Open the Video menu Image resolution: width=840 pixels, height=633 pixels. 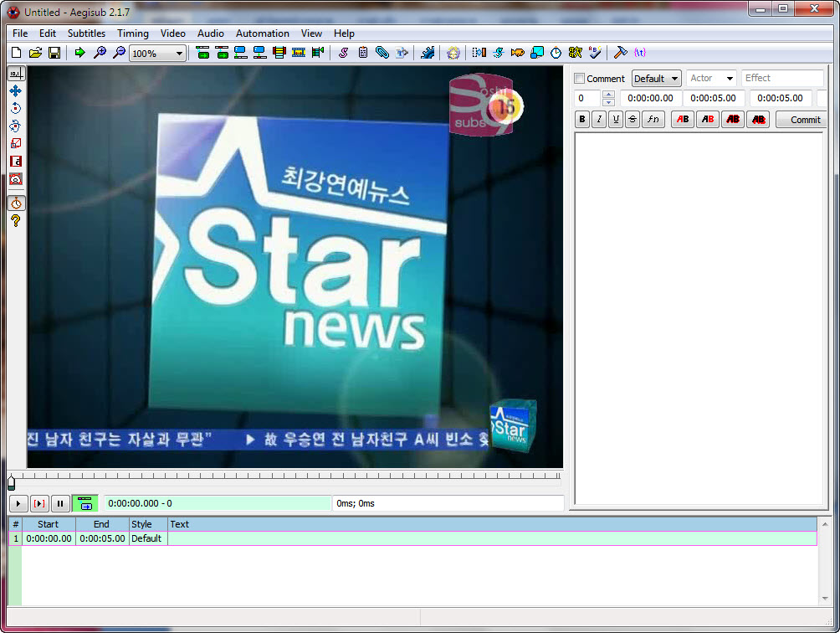point(172,33)
